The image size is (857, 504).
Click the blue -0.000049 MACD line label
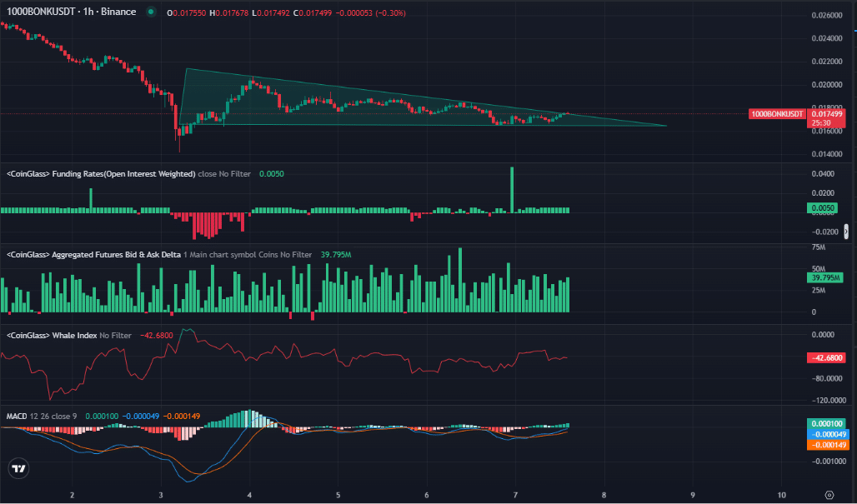click(x=824, y=434)
